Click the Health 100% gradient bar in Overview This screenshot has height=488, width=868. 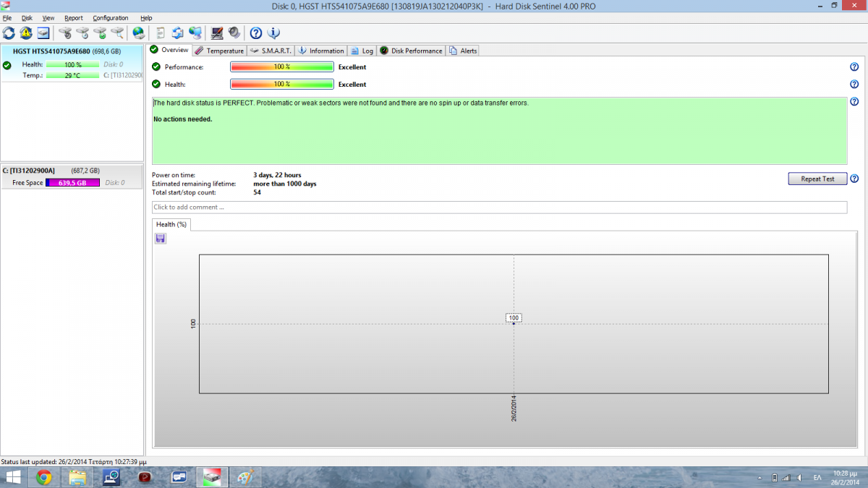(x=282, y=84)
